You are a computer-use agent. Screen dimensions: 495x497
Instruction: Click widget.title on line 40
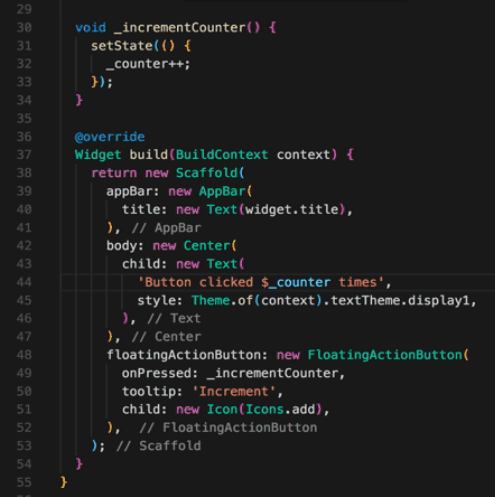point(292,209)
